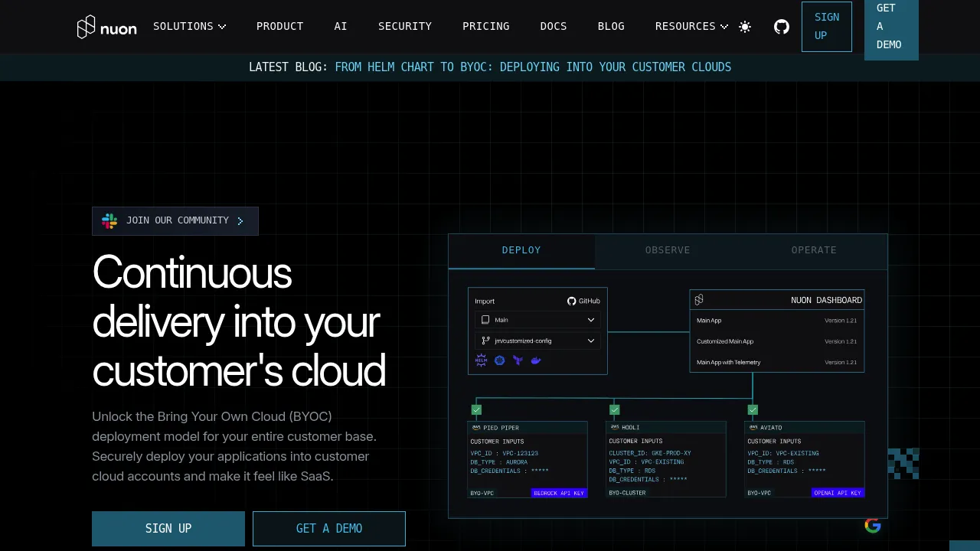Click the Slack icon in Join Our Community

109,221
